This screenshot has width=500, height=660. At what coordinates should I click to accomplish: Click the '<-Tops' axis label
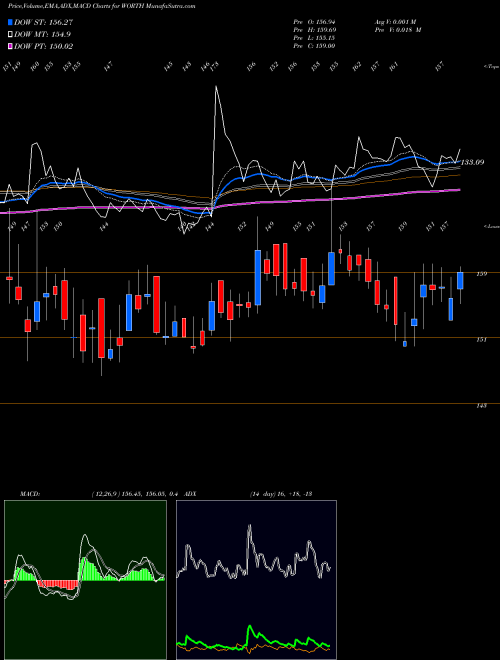pyautogui.click(x=491, y=67)
